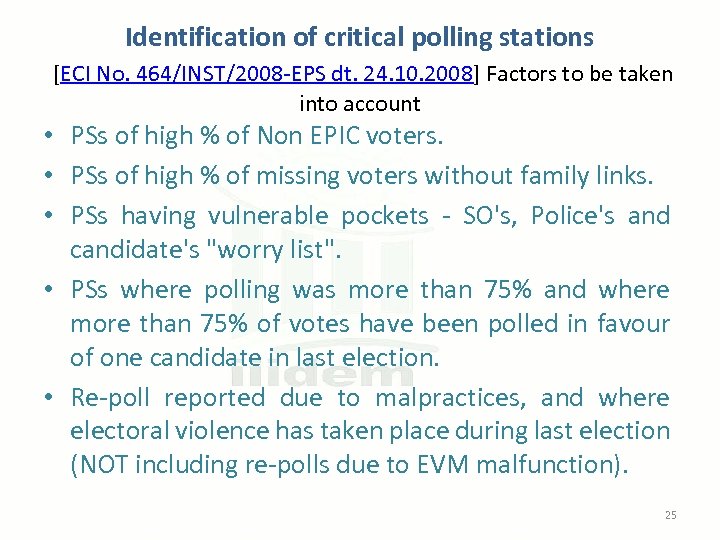720x540 pixels.
Task: Click the "Factors to be taken" subtitle text
Action: tap(580, 74)
